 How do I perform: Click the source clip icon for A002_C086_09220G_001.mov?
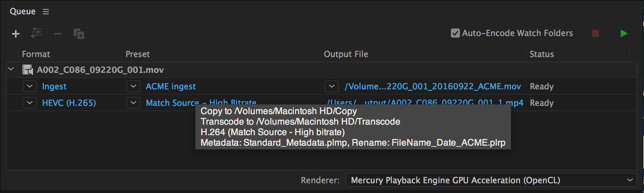coord(28,70)
